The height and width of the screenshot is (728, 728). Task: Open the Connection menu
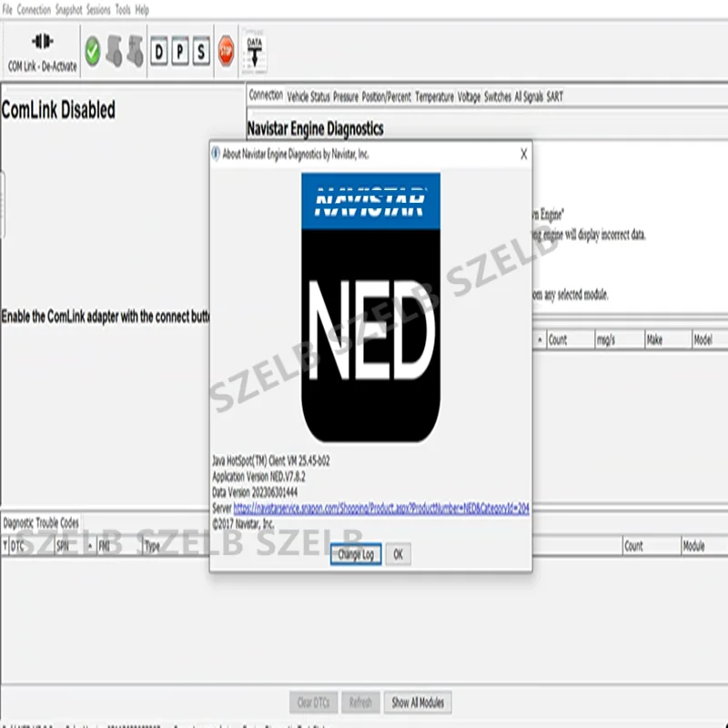point(34,10)
